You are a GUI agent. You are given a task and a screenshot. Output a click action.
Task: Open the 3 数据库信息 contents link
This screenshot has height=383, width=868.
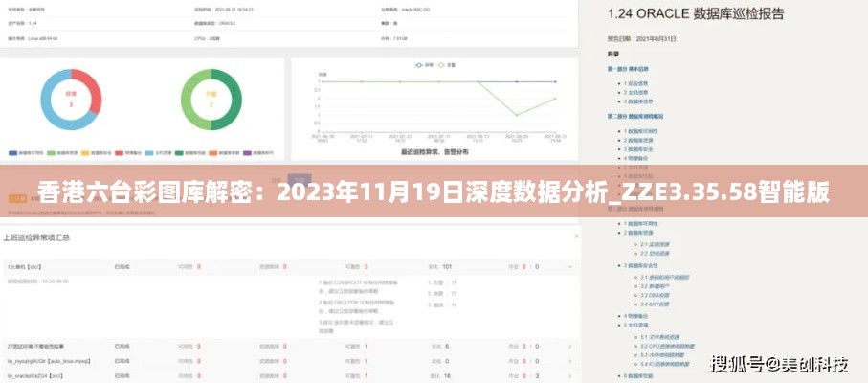[638, 101]
